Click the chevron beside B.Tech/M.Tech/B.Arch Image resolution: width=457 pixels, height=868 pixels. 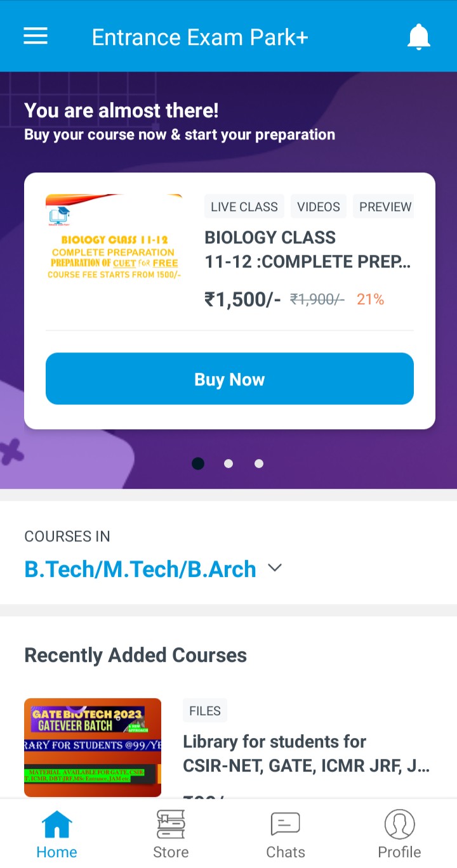pyautogui.click(x=275, y=568)
